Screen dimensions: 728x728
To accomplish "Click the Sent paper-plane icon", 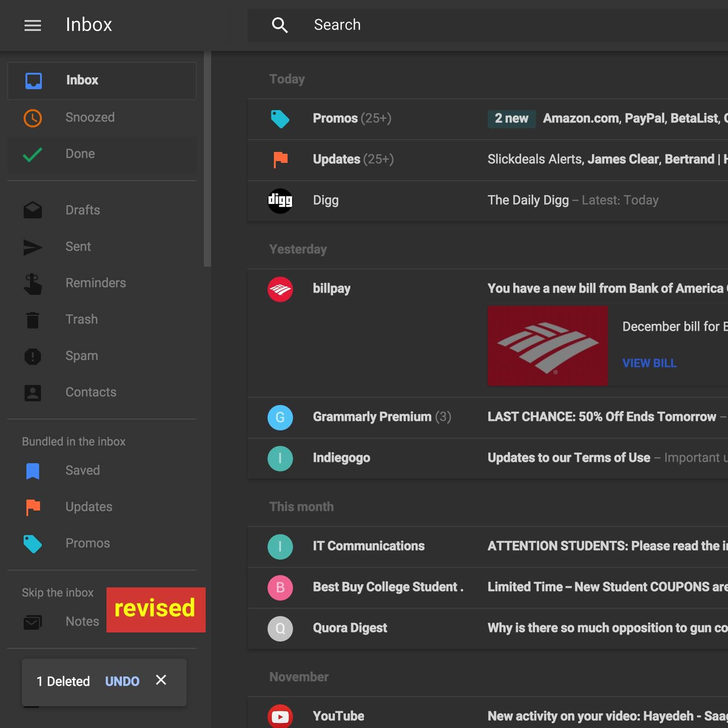I will (33, 247).
